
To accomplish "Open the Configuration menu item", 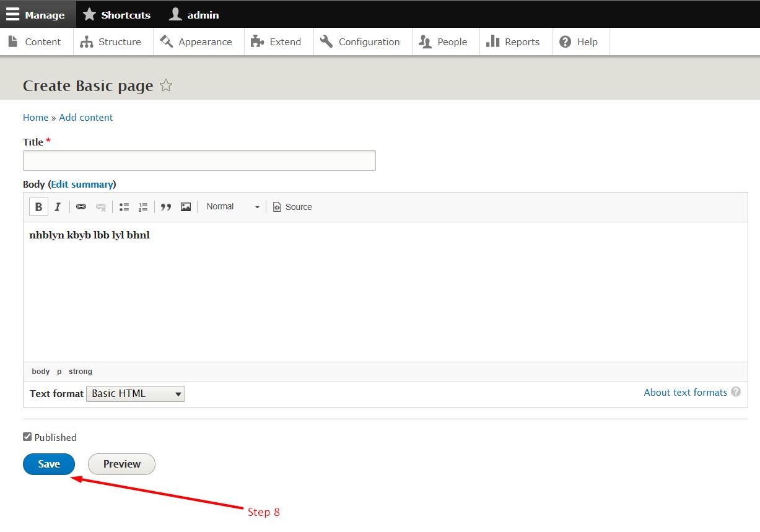I will 360,41.
